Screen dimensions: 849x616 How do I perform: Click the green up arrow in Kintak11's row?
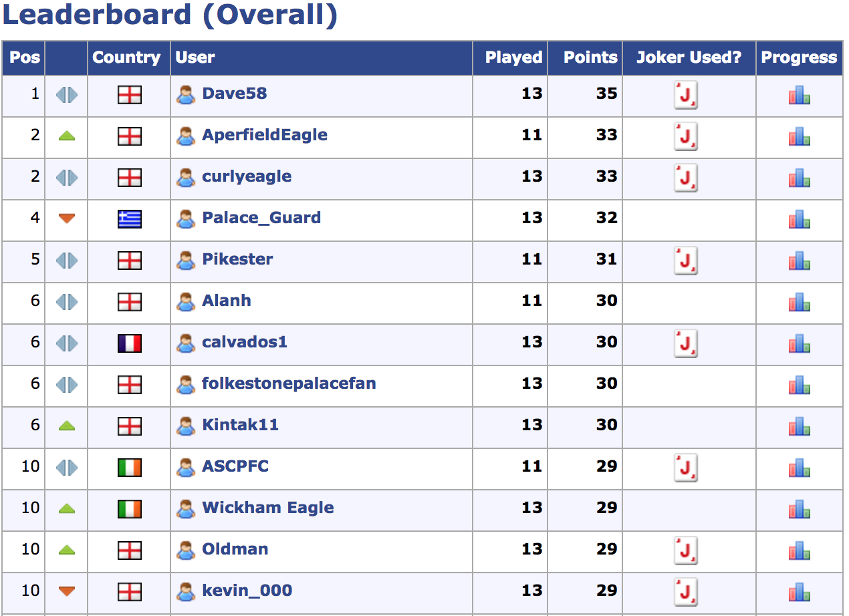[x=66, y=426]
